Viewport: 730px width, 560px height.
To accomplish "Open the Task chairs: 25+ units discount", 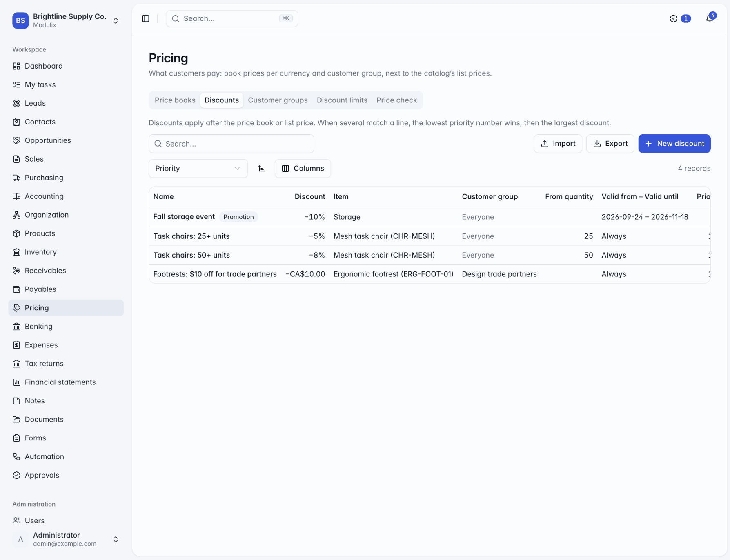I will [x=430, y=236].
